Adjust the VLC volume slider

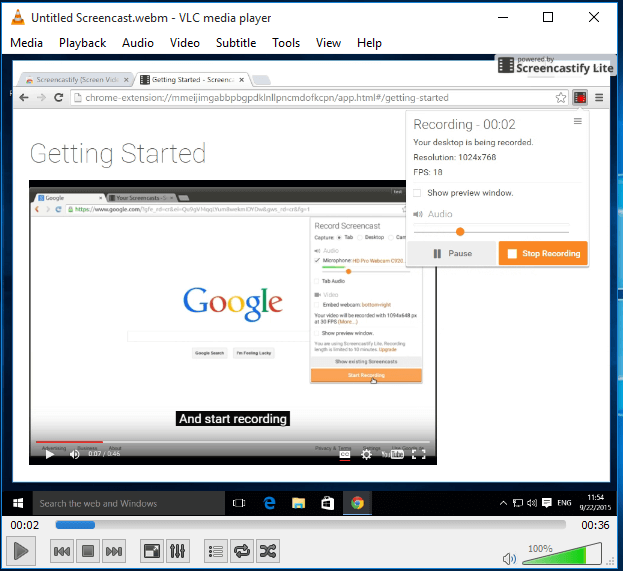[x=561, y=554]
